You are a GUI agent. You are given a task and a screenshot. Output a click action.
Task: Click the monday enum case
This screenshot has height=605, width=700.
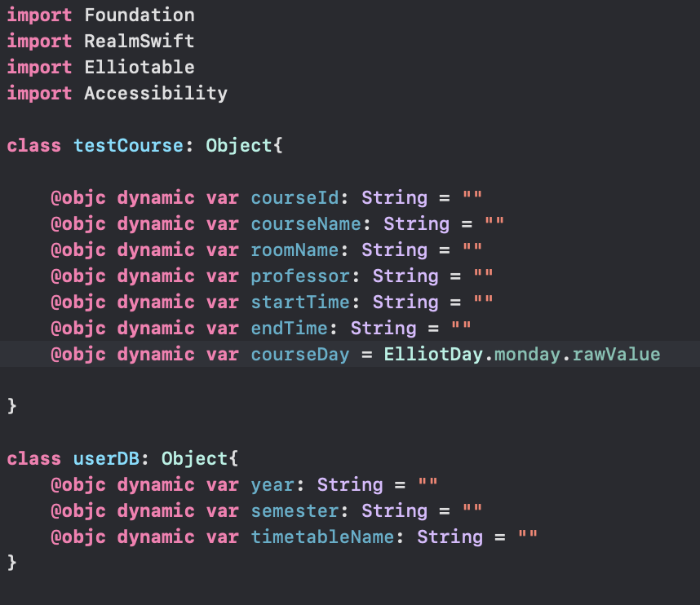point(528,354)
